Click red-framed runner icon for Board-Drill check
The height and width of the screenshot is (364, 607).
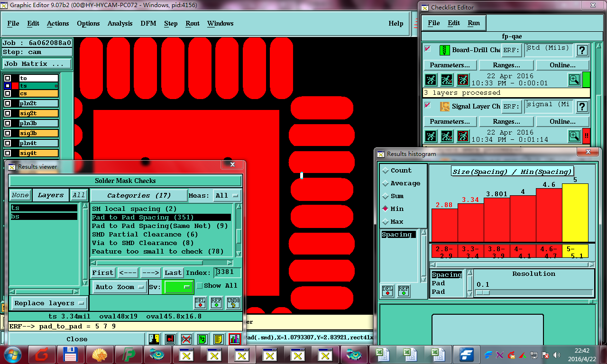point(463,80)
